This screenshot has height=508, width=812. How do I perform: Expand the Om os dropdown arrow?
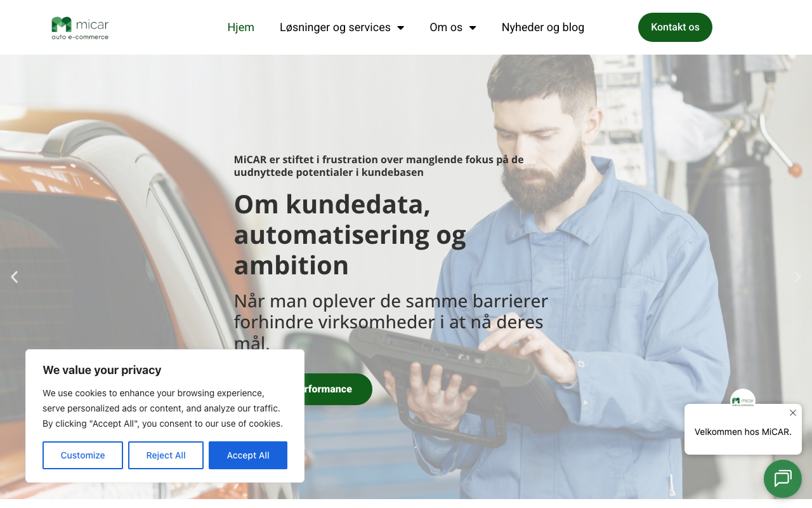(x=473, y=28)
